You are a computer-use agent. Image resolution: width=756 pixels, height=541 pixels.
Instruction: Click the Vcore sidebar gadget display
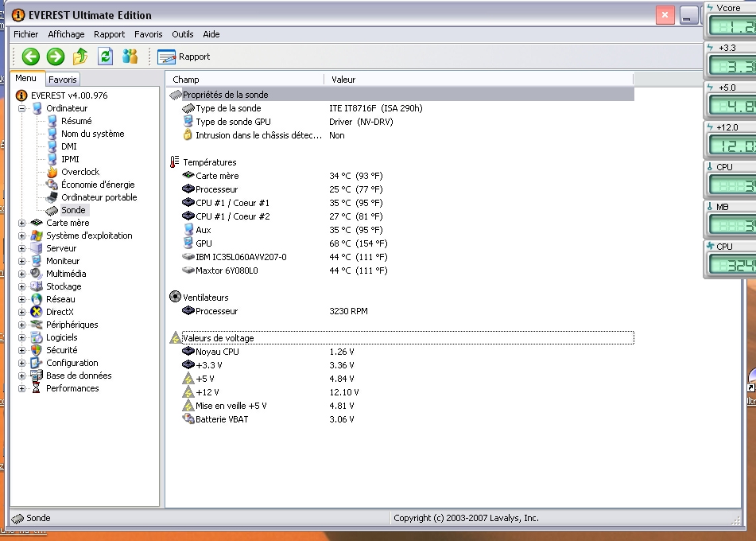pyautogui.click(x=730, y=26)
